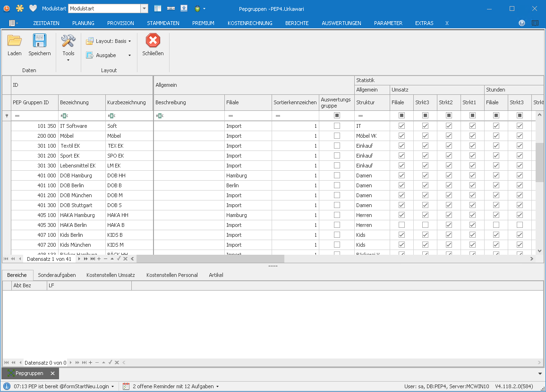The width and height of the screenshot is (546, 392).
Task: Toggle Umsatz Filiale checkbox for HAKA Berlin
Action: coord(401,225)
